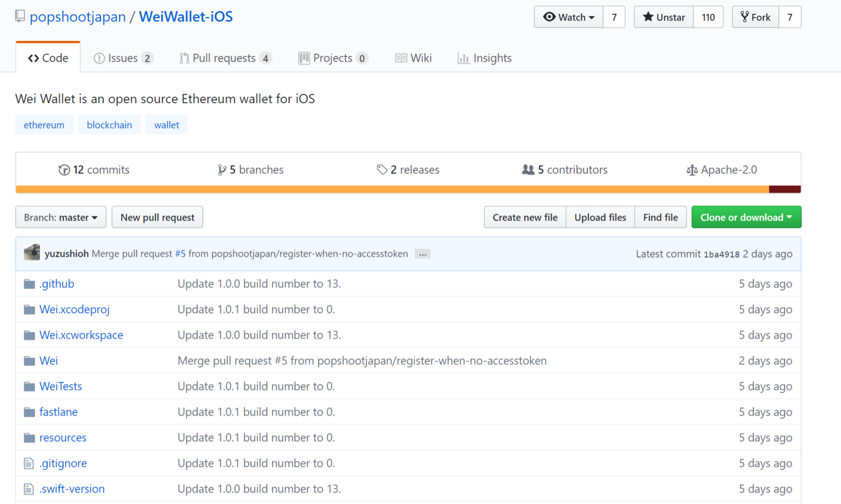Click the fork icon on the Fork button
Viewport: 841px width, 504px height.
745,16
